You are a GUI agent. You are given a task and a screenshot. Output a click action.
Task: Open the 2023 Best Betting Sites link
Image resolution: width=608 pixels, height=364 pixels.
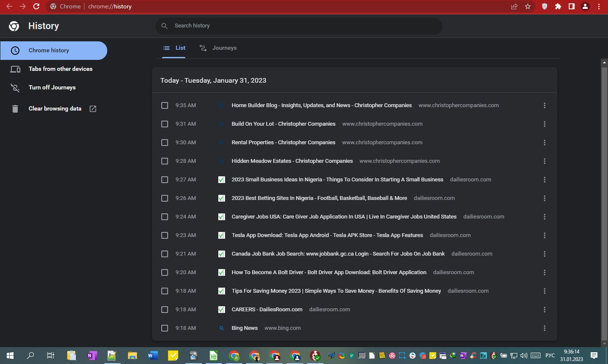click(x=319, y=198)
